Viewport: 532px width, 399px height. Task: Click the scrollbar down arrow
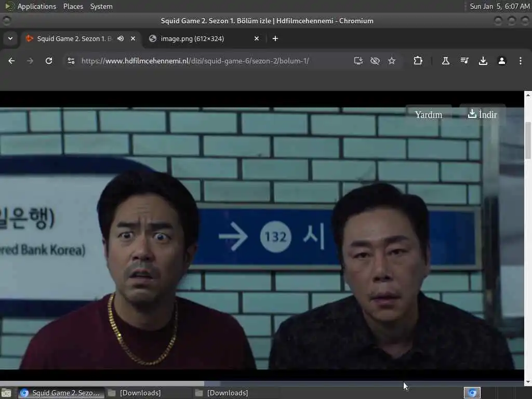pyautogui.click(x=528, y=382)
